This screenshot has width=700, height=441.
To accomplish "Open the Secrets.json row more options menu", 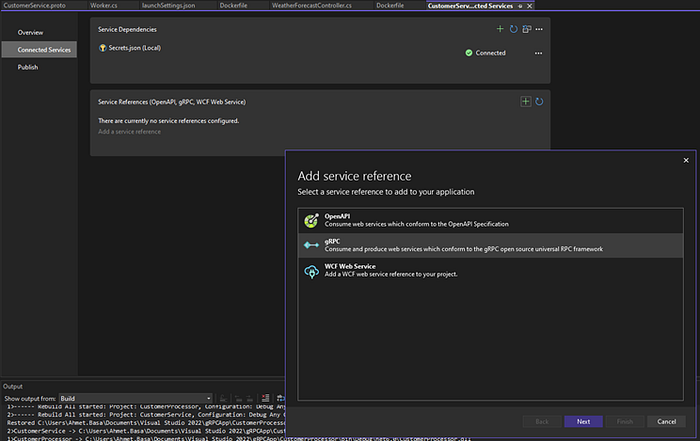I will click(538, 53).
